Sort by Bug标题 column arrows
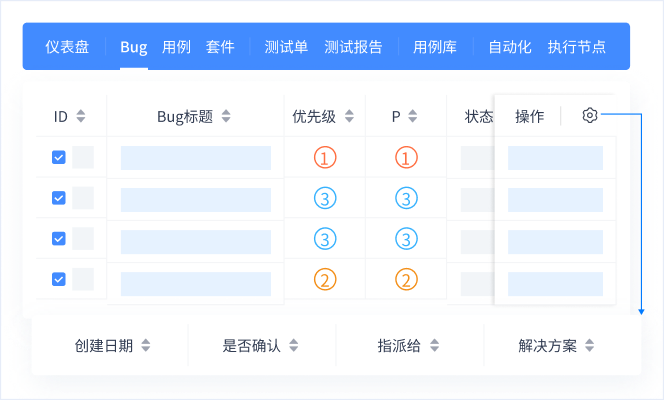 tap(226, 116)
